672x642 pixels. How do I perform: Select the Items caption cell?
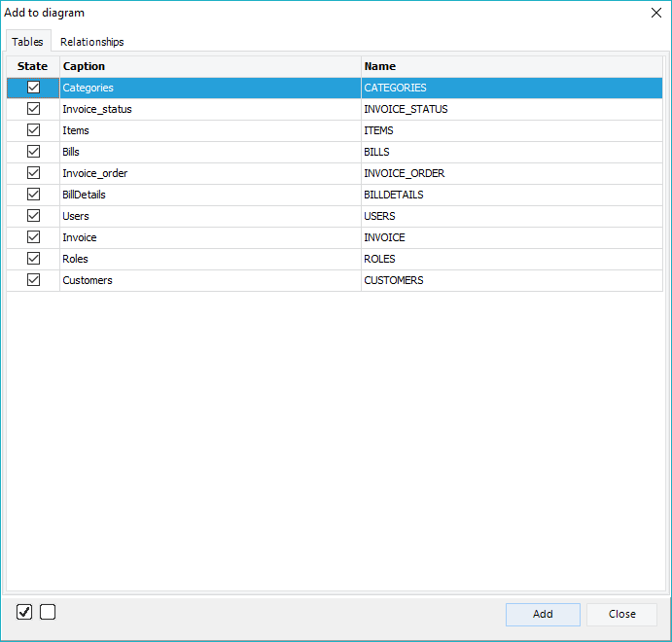[x=210, y=130]
